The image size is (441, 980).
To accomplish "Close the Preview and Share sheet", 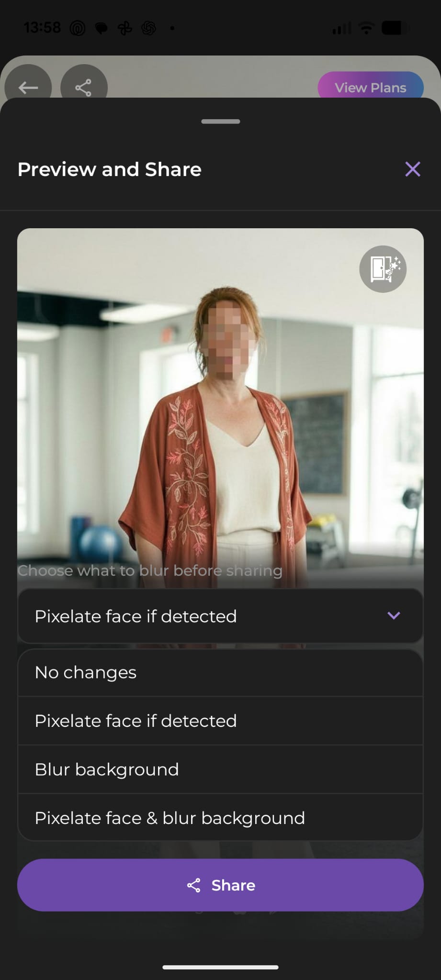I will pos(413,169).
